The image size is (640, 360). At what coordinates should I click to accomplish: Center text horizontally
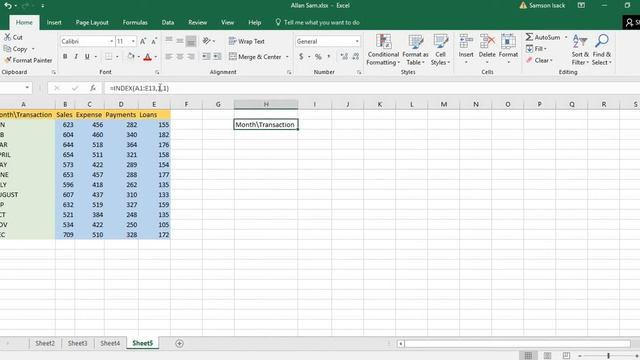pos(180,57)
